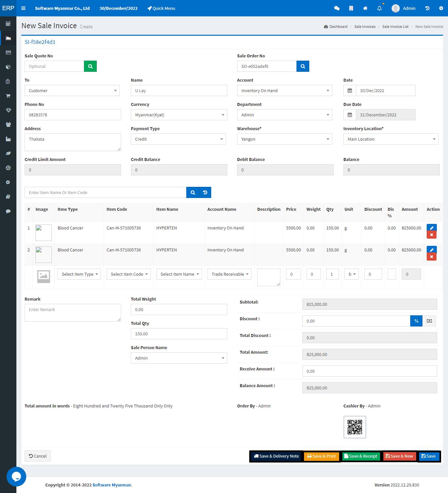The image size is (448, 493).
Task: Go to Sale Invoices breadcrumb
Action: 365,27
